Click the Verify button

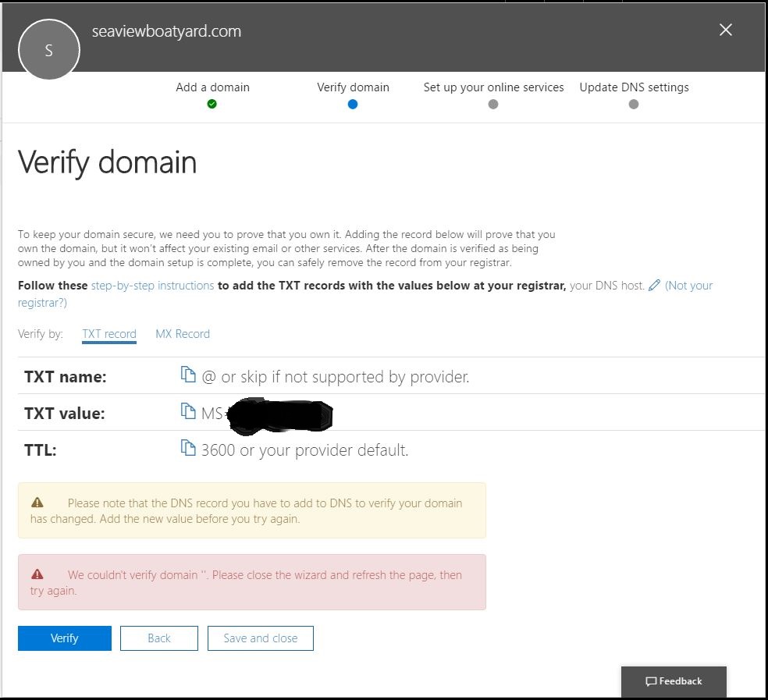point(65,638)
